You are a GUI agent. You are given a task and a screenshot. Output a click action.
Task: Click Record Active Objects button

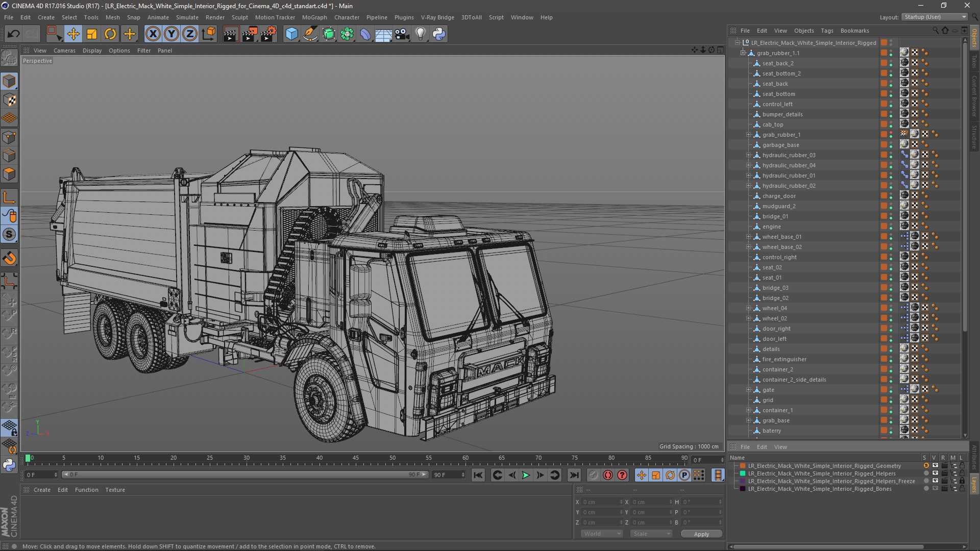[593, 475]
